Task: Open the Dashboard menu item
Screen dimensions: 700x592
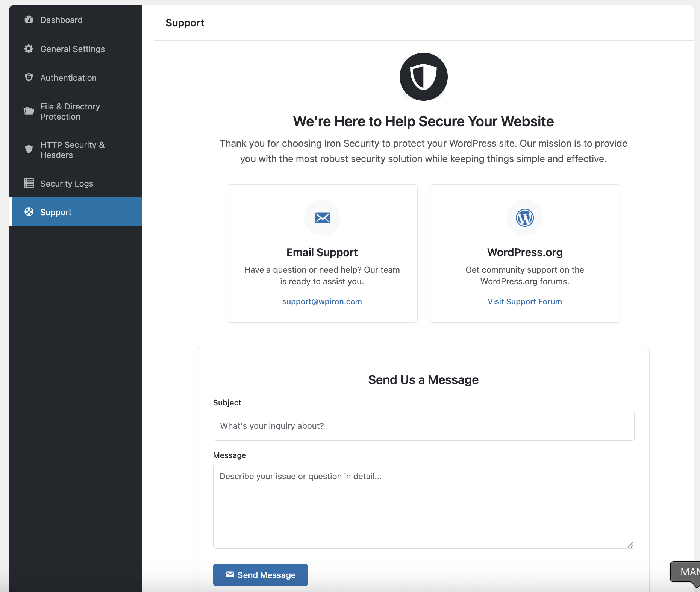Action: 61,20
